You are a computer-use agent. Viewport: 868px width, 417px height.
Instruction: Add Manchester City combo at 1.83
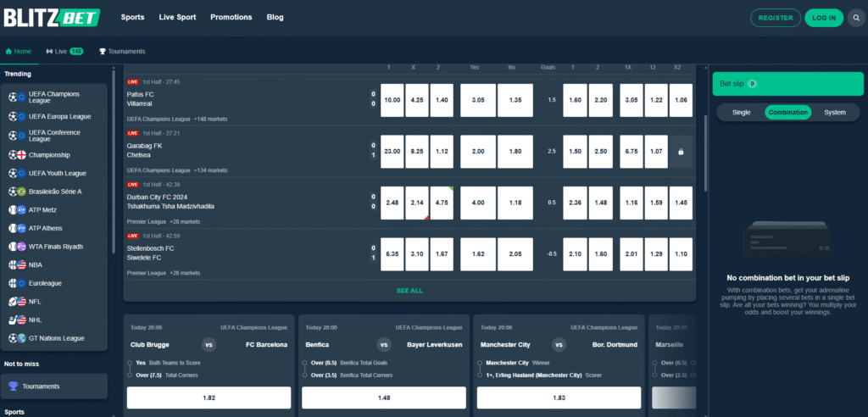coord(559,398)
